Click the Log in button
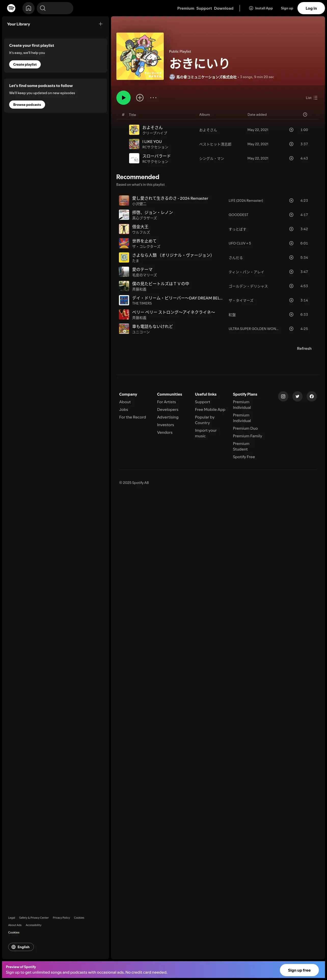 (x=311, y=8)
